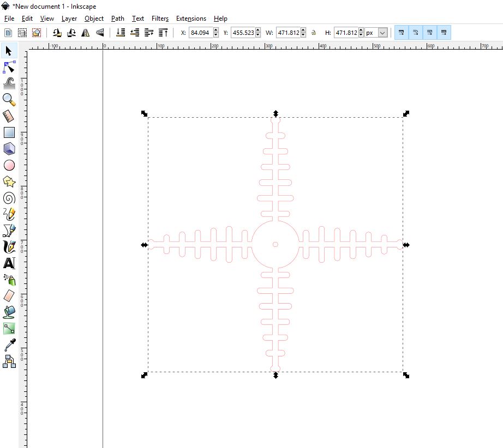Select the Bezier Pen tool

coord(9,231)
